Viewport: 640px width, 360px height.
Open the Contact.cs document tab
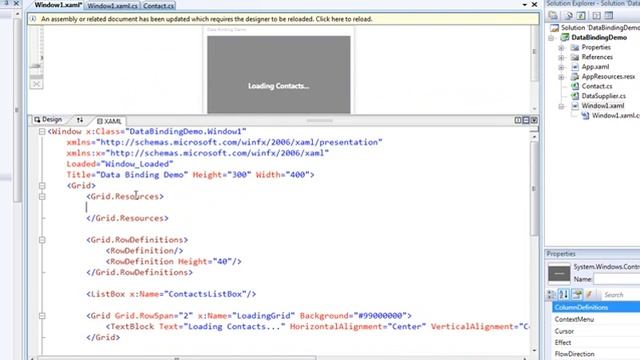[158, 6]
